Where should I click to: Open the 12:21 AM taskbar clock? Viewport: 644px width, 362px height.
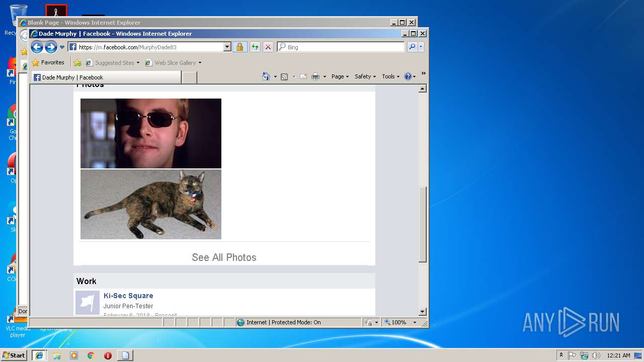pos(618,355)
